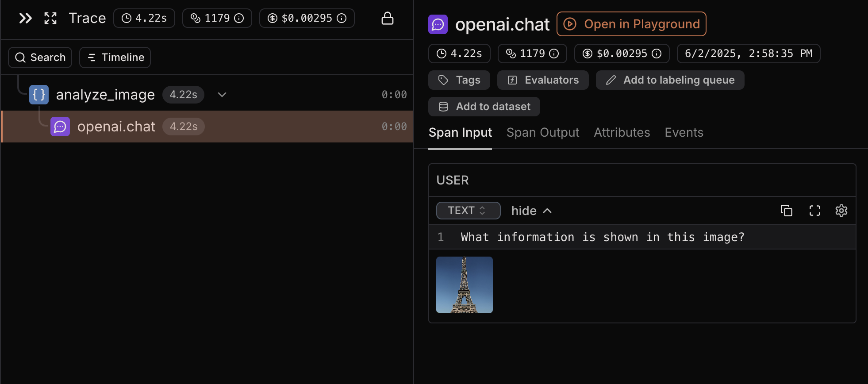This screenshot has height=384, width=868.
Task: Click the curly braces icon of analyze_image
Action: [39, 95]
